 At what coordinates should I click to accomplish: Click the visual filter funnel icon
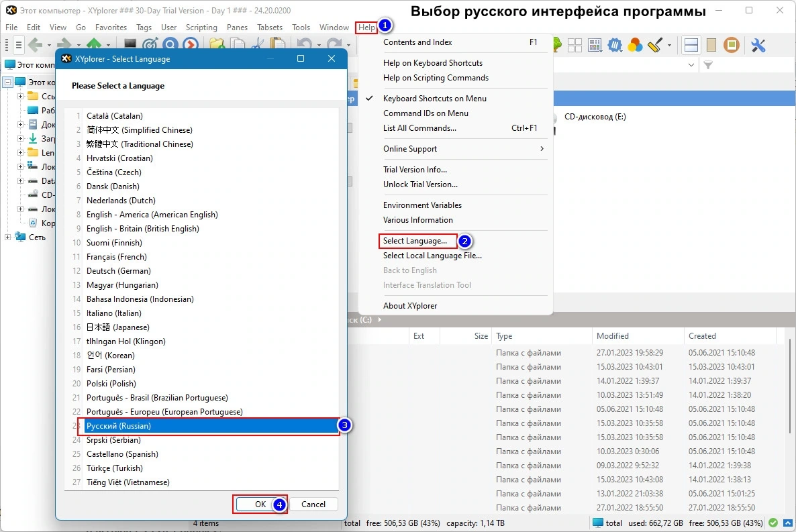click(x=708, y=65)
